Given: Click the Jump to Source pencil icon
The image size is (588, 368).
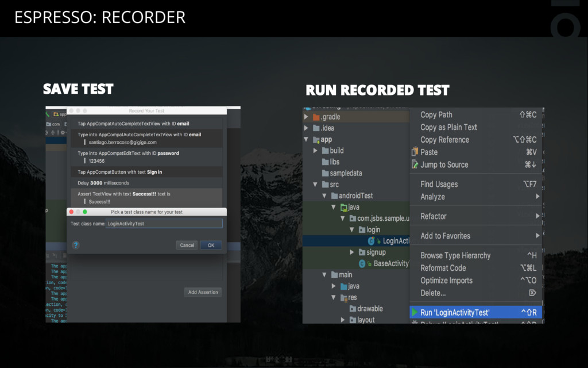Looking at the screenshot, I should point(415,164).
